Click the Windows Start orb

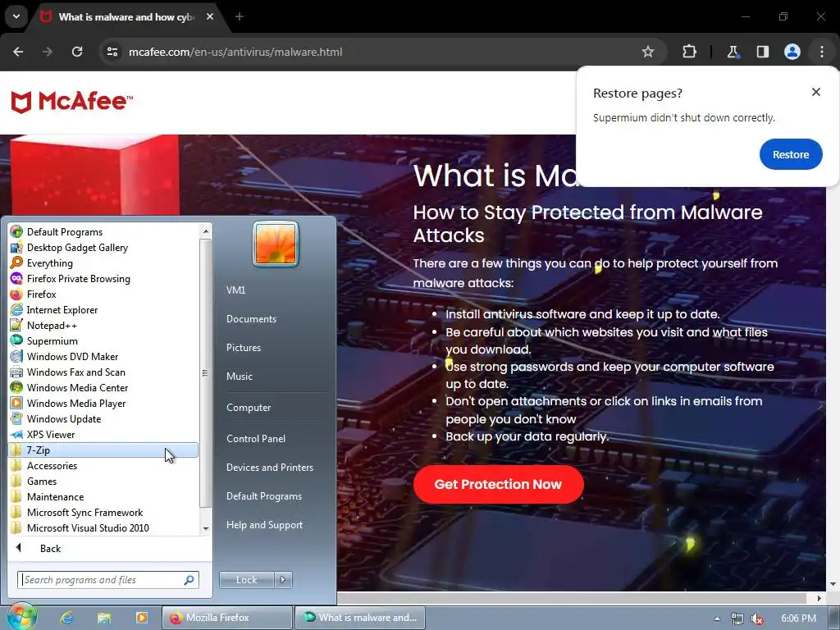pos(21,617)
